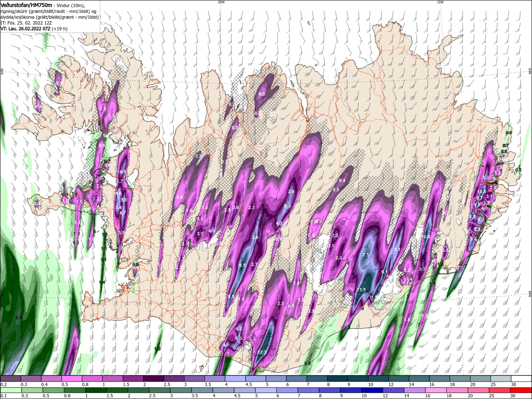Click the 'rigning/skúrir' description line

coord(49,11)
